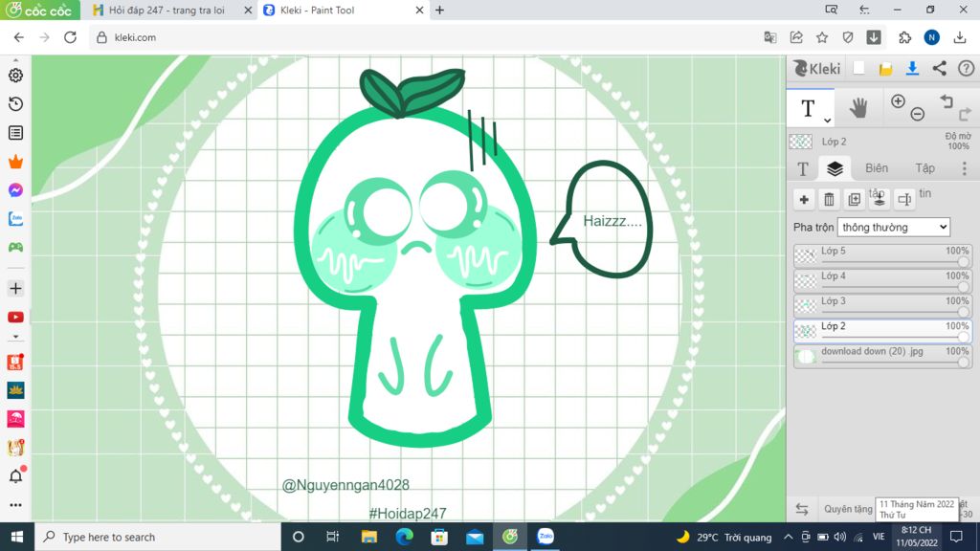Select the Hand pan tool
This screenshot has width=980, height=551.
pos(858,108)
